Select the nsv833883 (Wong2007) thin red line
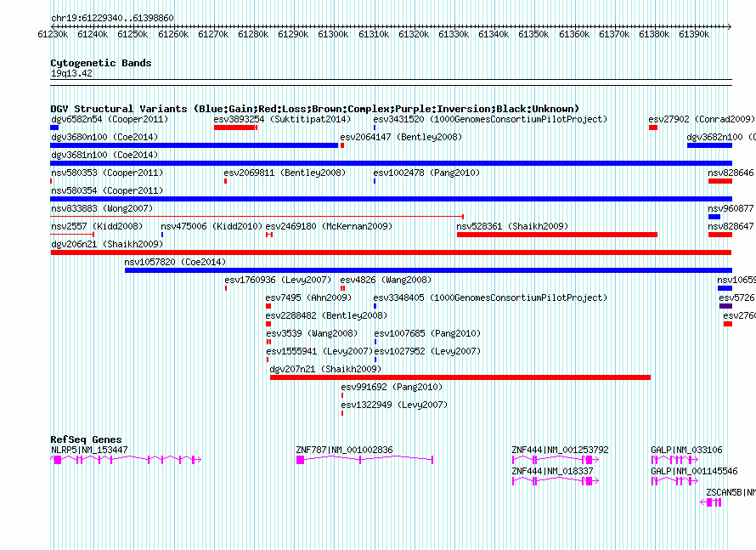 (257, 217)
